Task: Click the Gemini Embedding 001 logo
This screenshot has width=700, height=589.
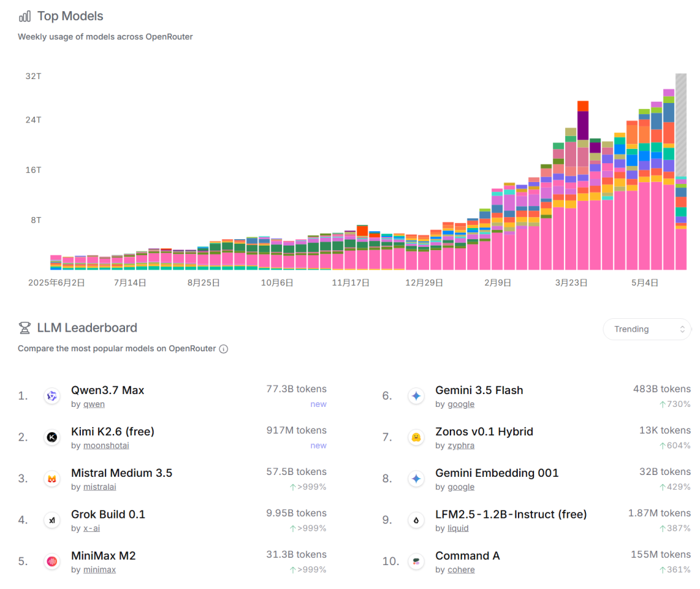Action: coord(416,479)
